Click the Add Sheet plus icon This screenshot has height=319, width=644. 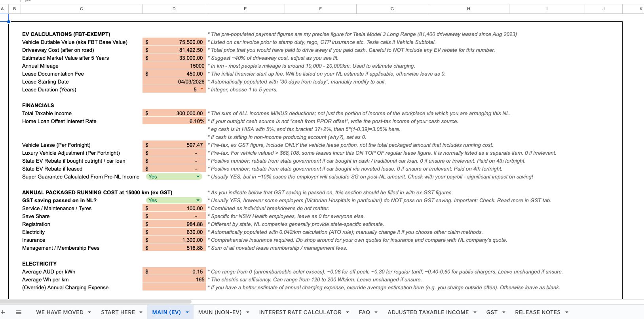[x=3, y=312]
